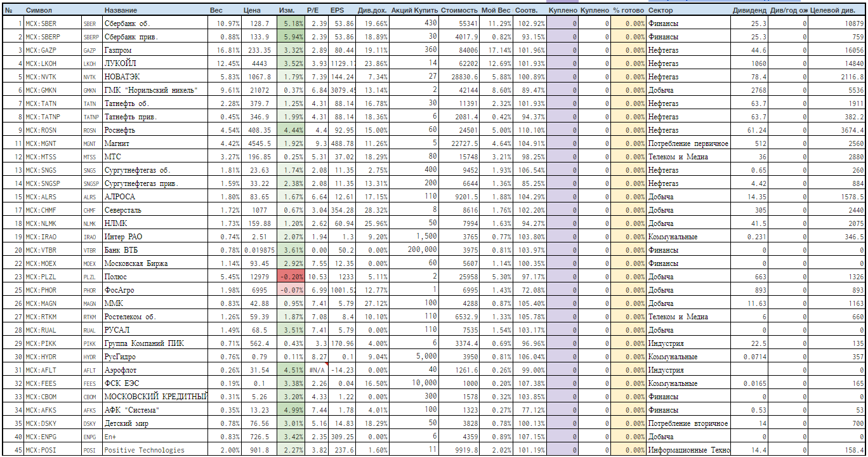The width and height of the screenshot is (868, 457).
Task: Click Роснефть dividend cell 61.24
Action: (749, 130)
